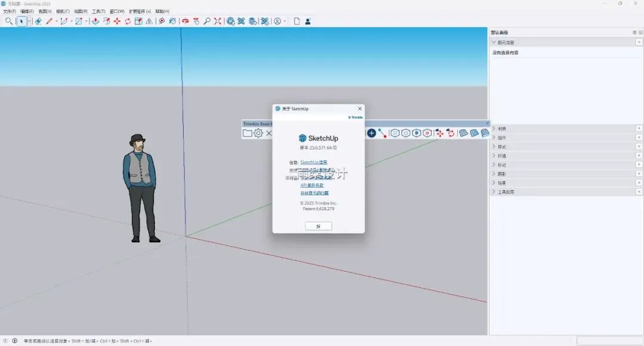The image size is (644, 346).
Task: Open the 文件(F) menu
Action: click(10, 11)
